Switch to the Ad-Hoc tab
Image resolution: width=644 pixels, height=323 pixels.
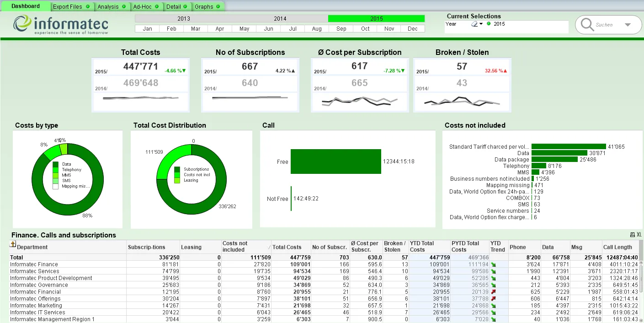click(x=146, y=7)
